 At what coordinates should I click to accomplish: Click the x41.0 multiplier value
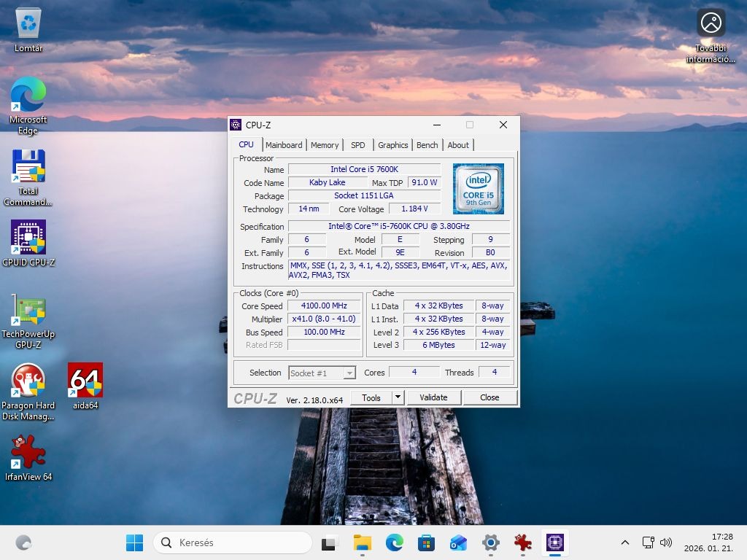[324, 319]
